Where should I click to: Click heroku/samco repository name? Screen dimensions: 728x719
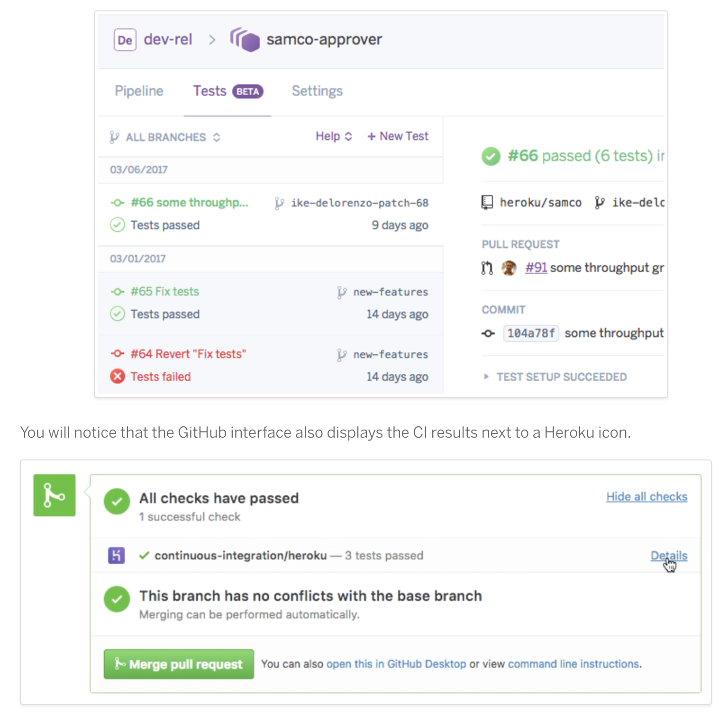tap(540, 203)
